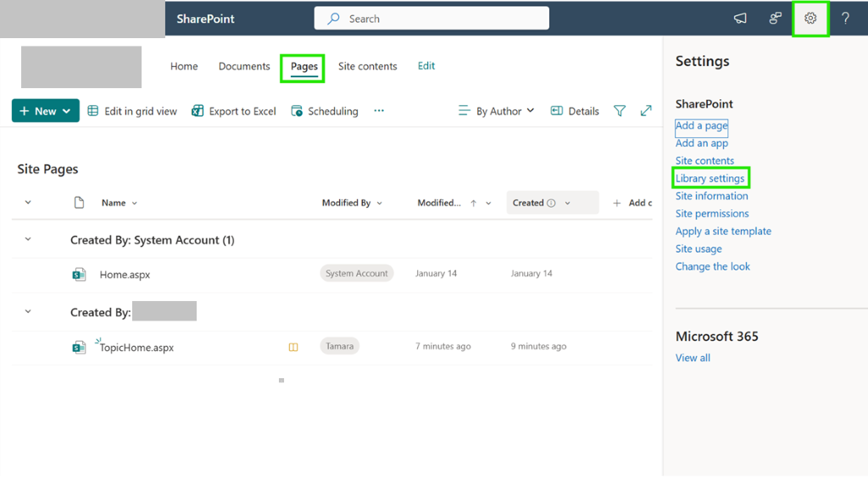
Task: Open the New dropdown button
Action: coord(46,111)
